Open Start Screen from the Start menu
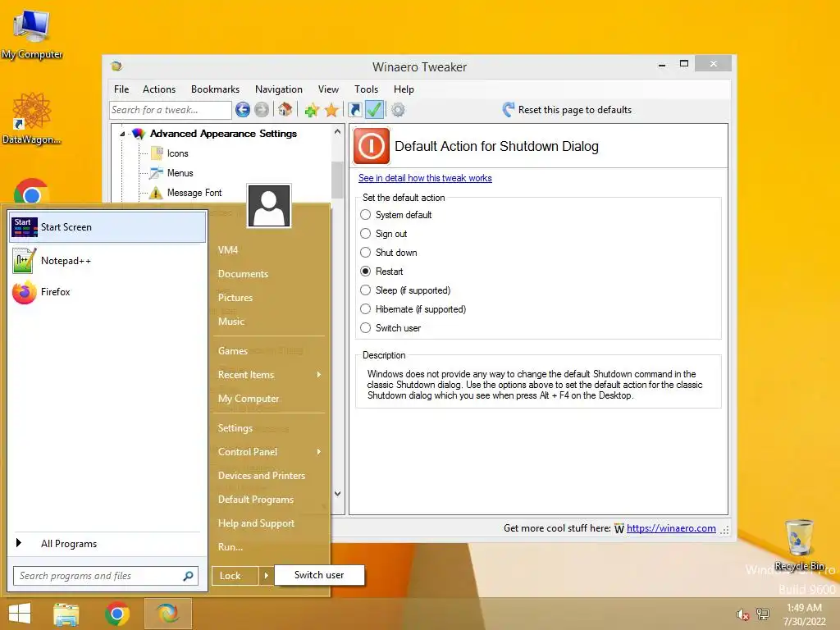The image size is (840, 630). click(107, 227)
